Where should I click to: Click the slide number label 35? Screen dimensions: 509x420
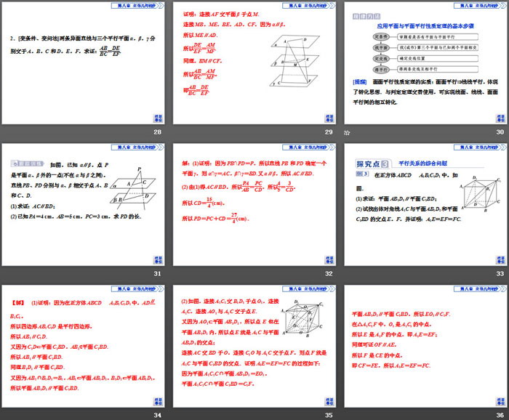pos(329,415)
